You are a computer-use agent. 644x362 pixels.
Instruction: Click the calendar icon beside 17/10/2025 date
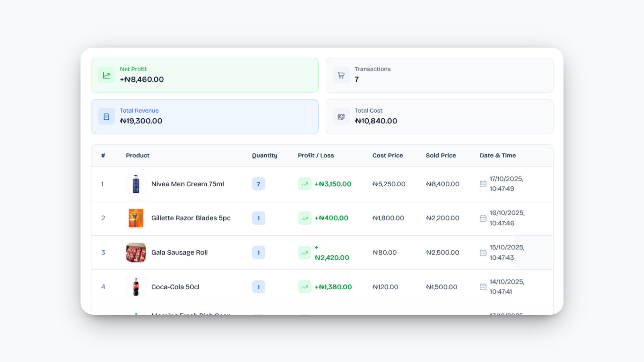(483, 184)
